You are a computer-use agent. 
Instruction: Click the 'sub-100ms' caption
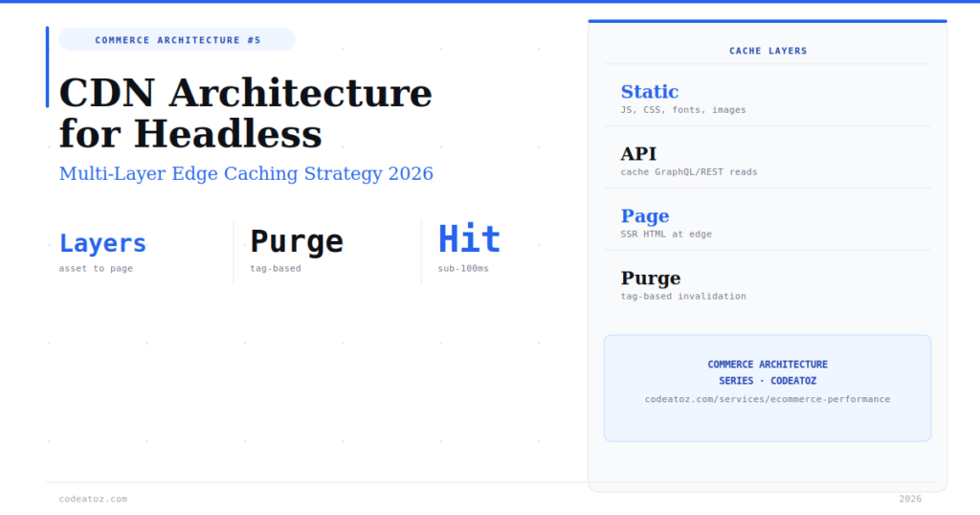pyautogui.click(x=463, y=268)
